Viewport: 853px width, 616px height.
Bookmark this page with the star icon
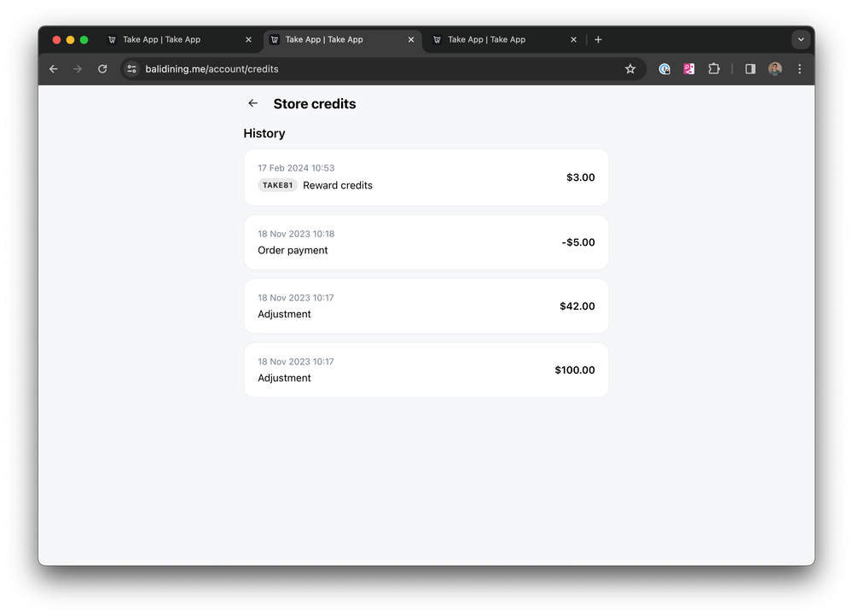pyautogui.click(x=630, y=69)
